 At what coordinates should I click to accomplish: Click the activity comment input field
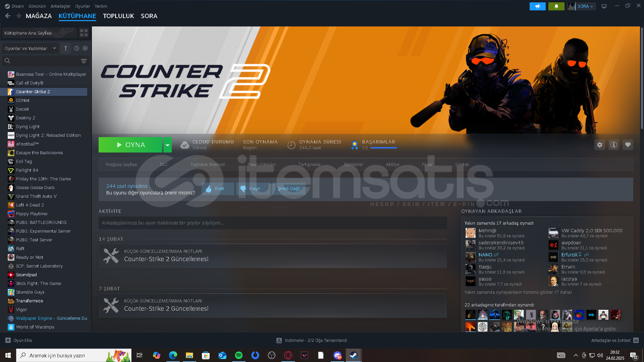point(272,223)
